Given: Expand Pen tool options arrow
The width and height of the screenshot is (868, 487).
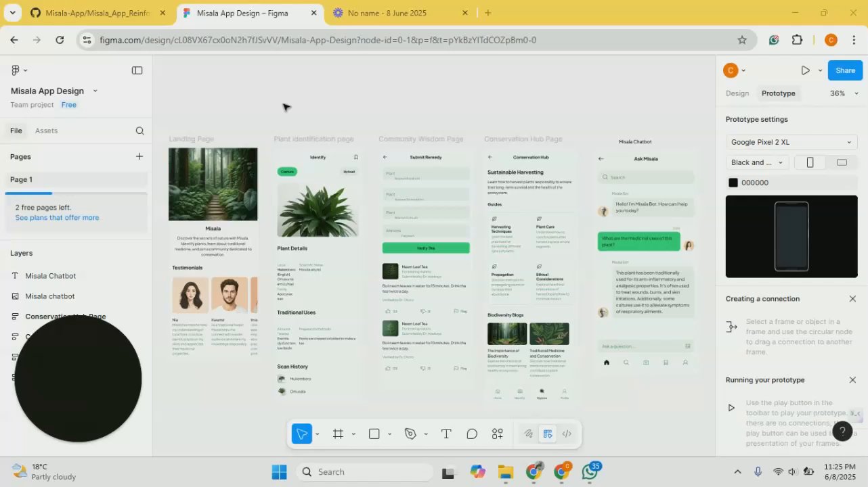Looking at the screenshot, I should click(425, 434).
